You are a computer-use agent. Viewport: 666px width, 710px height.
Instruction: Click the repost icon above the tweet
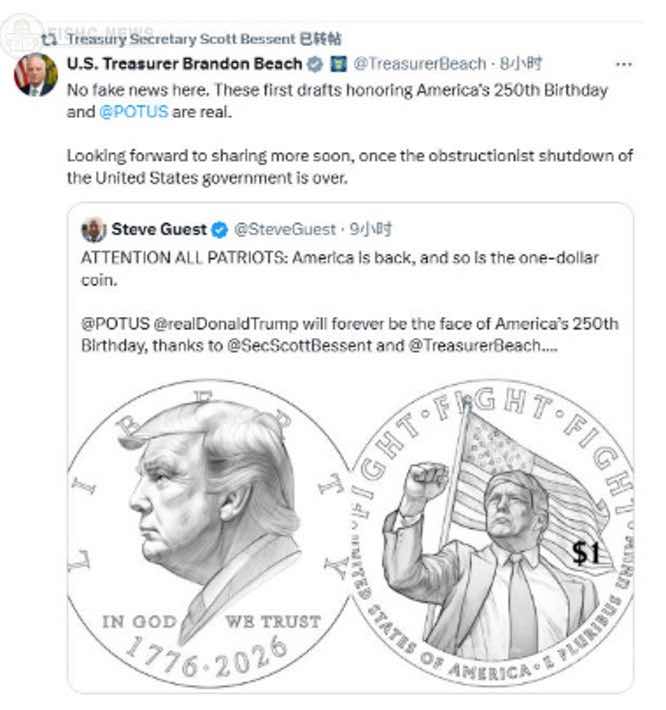tap(49, 39)
